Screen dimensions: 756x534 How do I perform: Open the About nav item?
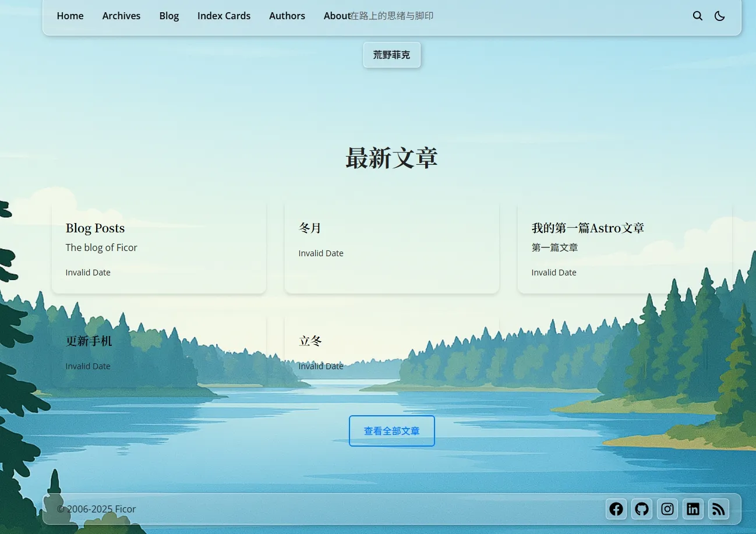pyautogui.click(x=335, y=16)
